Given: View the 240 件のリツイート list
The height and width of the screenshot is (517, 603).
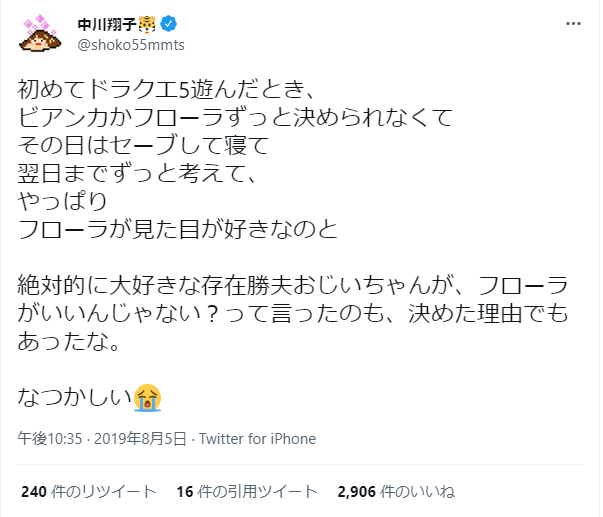Looking at the screenshot, I should (x=88, y=492).
